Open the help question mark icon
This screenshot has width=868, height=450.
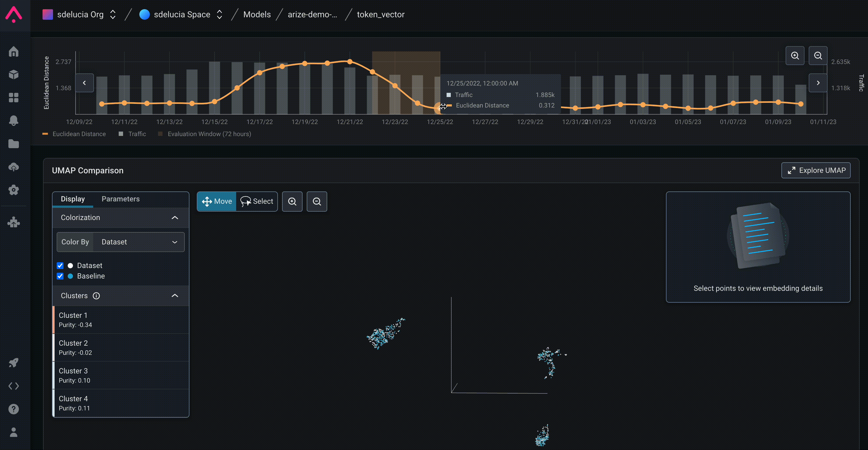point(13,409)
